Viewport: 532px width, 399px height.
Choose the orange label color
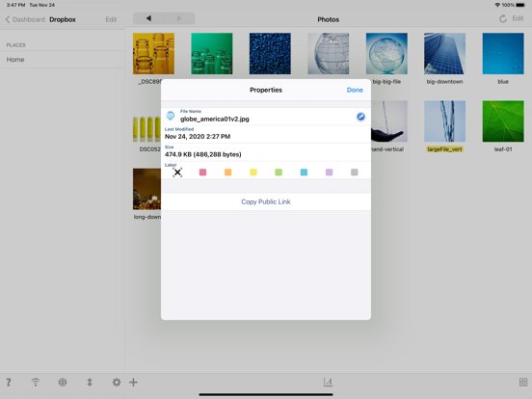coord(228,173)
